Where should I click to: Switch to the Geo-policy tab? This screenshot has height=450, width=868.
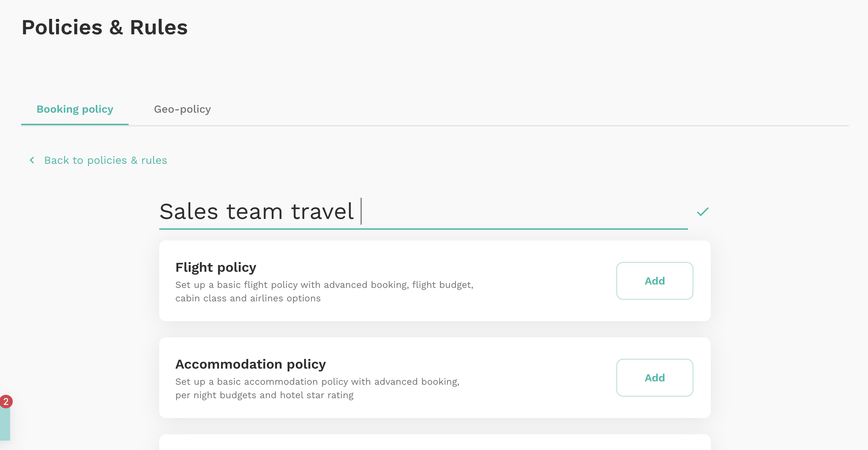(x=182, y=109)
